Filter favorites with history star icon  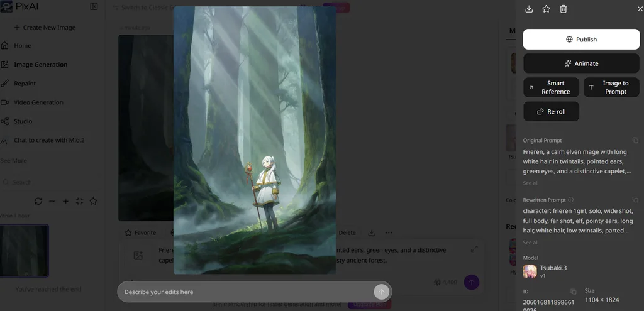coord(93,201)
